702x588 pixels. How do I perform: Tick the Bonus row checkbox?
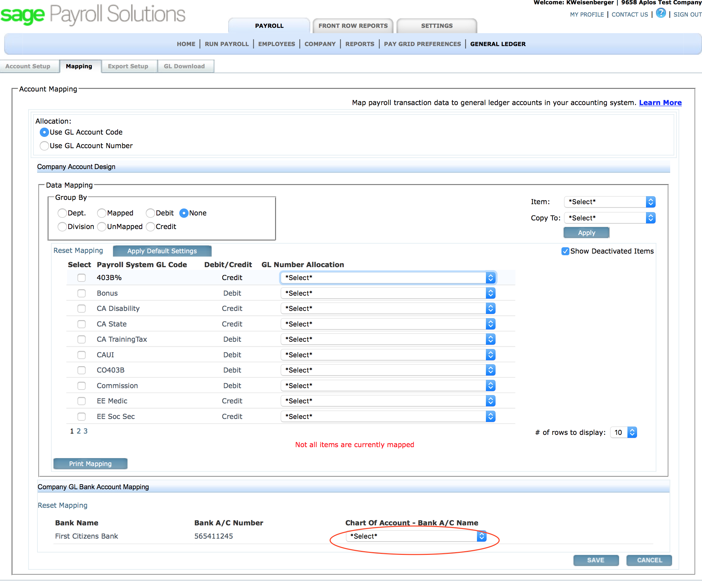tap(82, 293)
